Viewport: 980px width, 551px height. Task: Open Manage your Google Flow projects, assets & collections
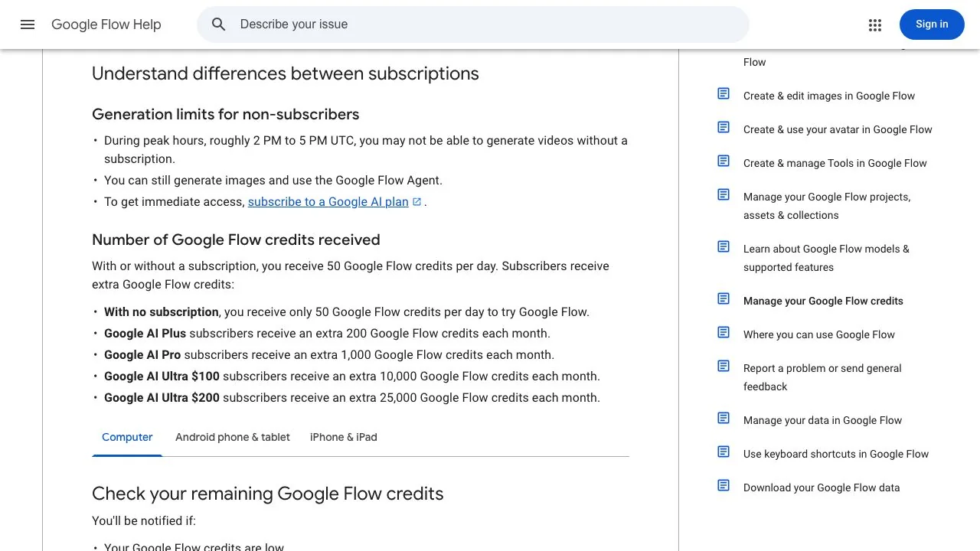(827, 206)
